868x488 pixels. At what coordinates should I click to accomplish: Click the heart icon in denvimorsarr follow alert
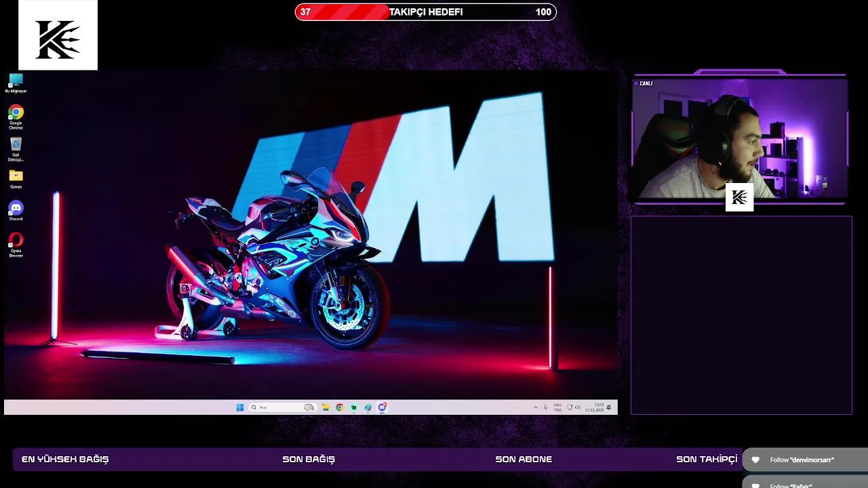click(x=755, y=460)
